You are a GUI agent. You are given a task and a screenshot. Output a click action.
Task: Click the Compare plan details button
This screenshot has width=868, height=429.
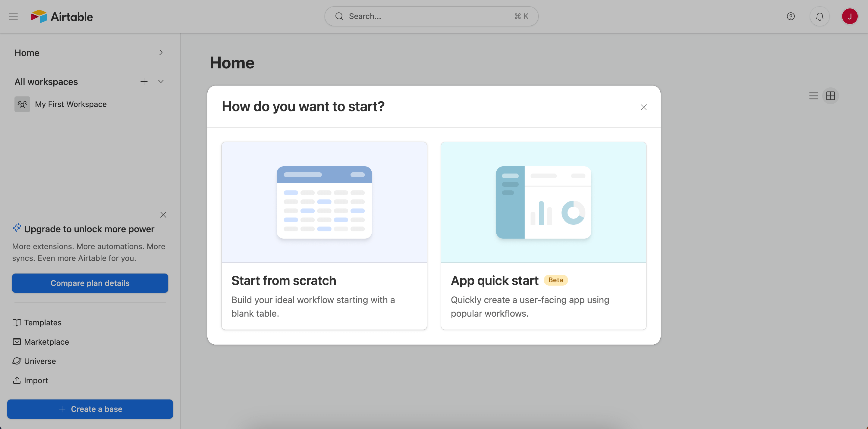click(x=90, y=283)
